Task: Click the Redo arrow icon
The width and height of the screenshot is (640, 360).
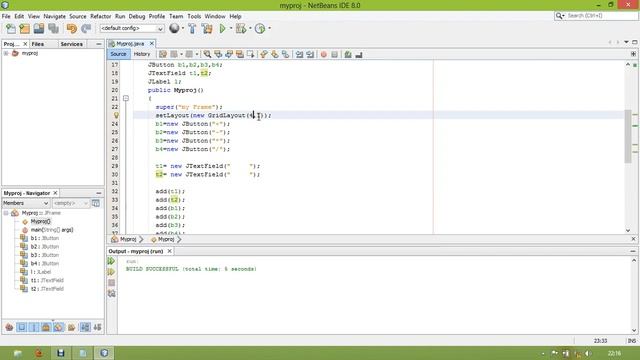Action: [x=86, y=29]
